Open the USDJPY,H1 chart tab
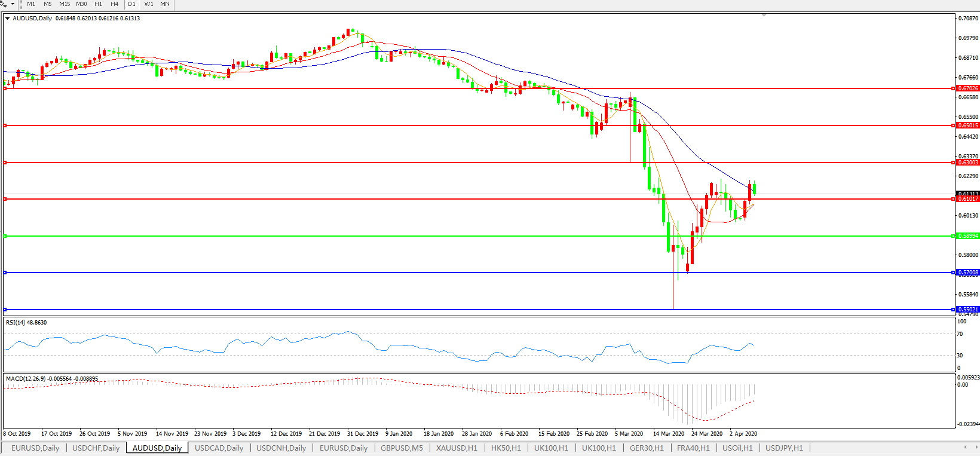Viewport: 980px width, 456px height. [784, 448]
